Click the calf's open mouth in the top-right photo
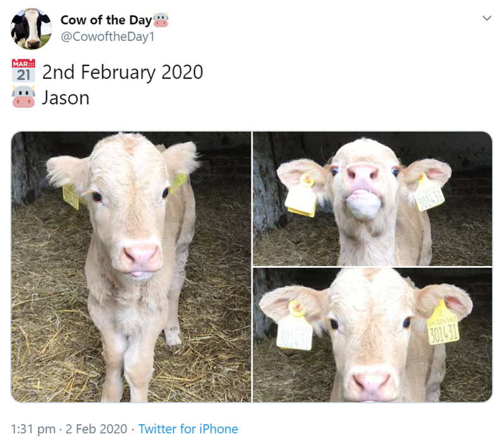504x443 pixels. click(x=365, y=202)
